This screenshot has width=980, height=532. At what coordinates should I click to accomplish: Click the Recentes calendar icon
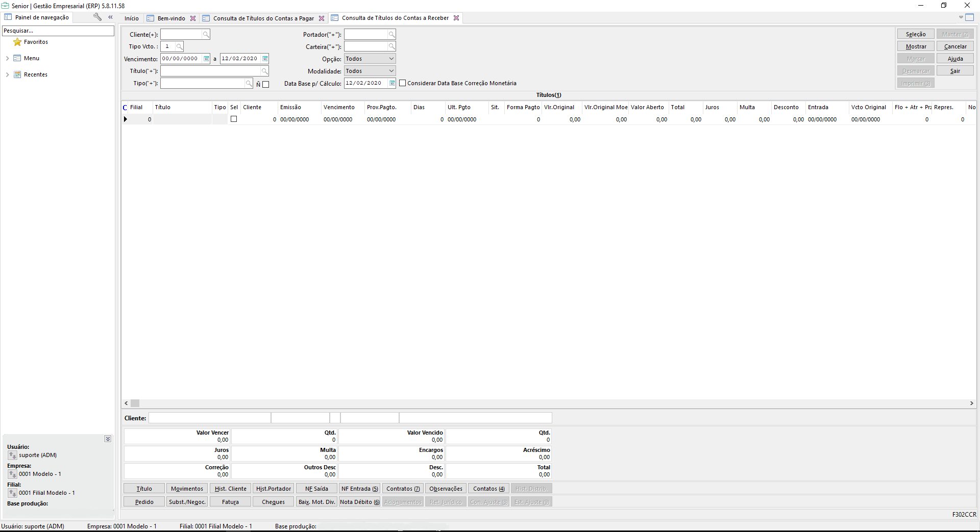(17, 74)
